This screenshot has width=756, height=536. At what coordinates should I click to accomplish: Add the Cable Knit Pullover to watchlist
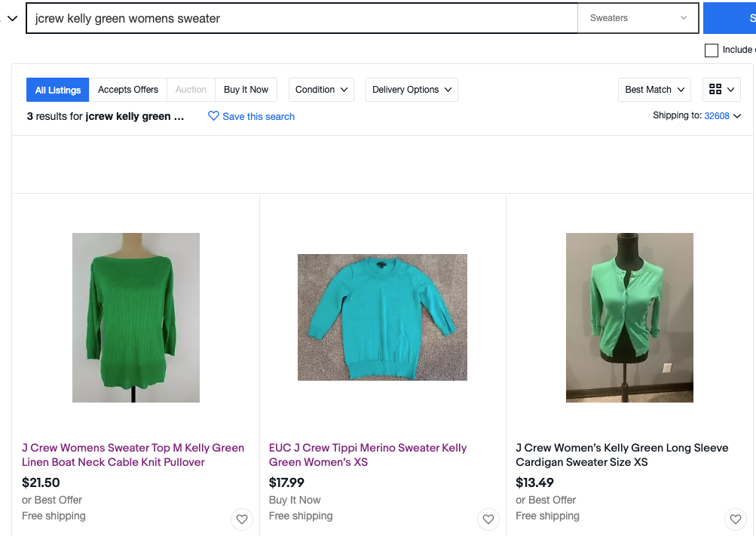[241, 519]
